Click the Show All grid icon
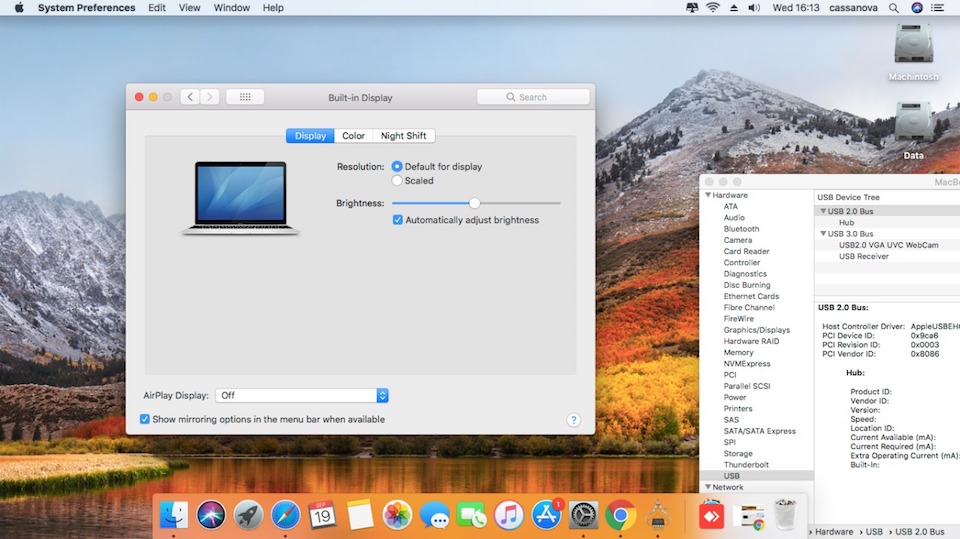Viewport: 960px width, 539px height. (x=245, y=97)
